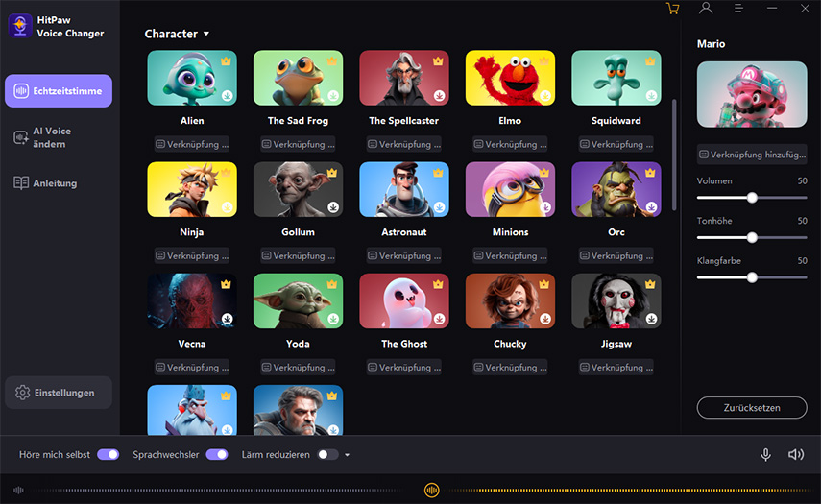Image resolution: width=821 pixels, height=504 pixels.
Task: Adjust the Volumen slider handle
Action: (x=752, y=198)
